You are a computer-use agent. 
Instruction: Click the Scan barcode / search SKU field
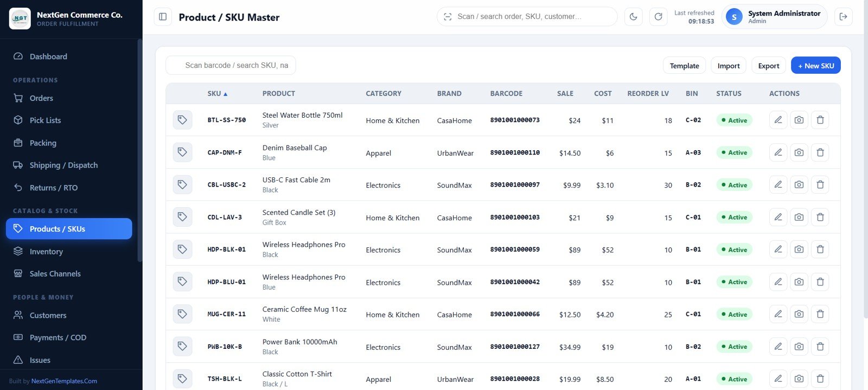coord(231,65)
